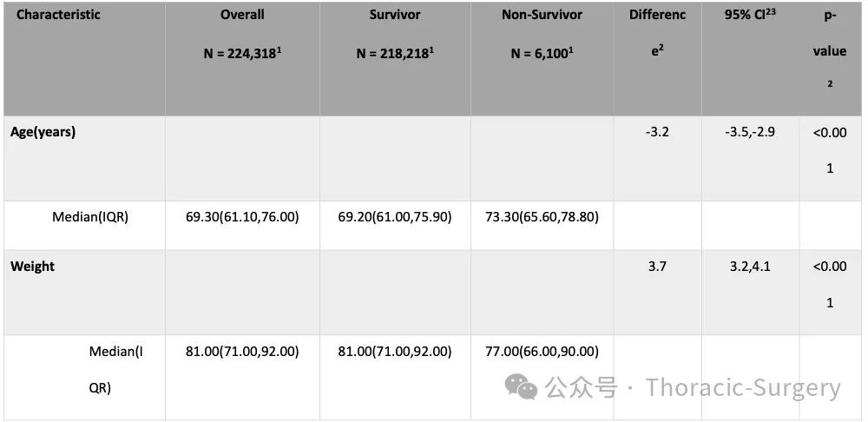868x422 pixels.
Task: Click the Weight row label
Action: pyautogui.click(x=33, y=267)
